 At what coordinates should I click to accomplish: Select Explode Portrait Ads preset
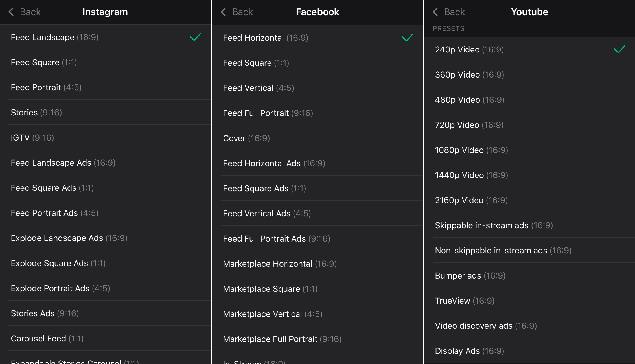pos(60,288)
